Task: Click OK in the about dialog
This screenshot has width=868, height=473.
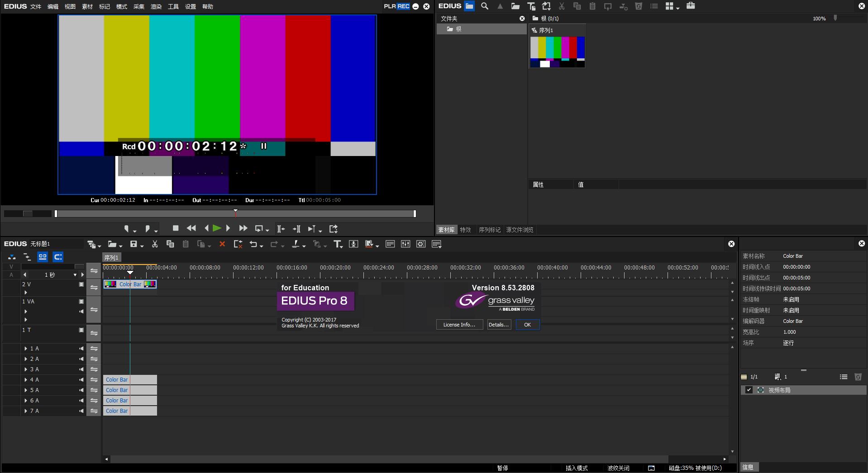Action: [x=527, y=325]
